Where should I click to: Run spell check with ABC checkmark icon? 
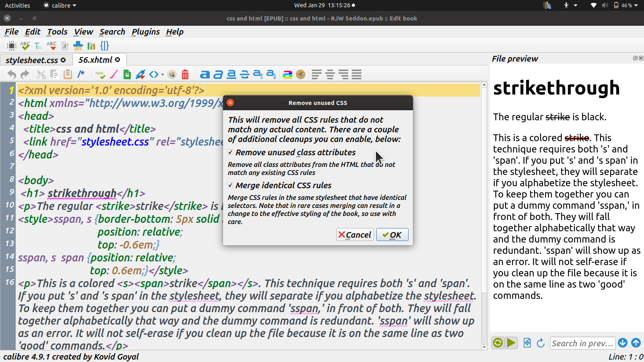click(x=25, y=46)
